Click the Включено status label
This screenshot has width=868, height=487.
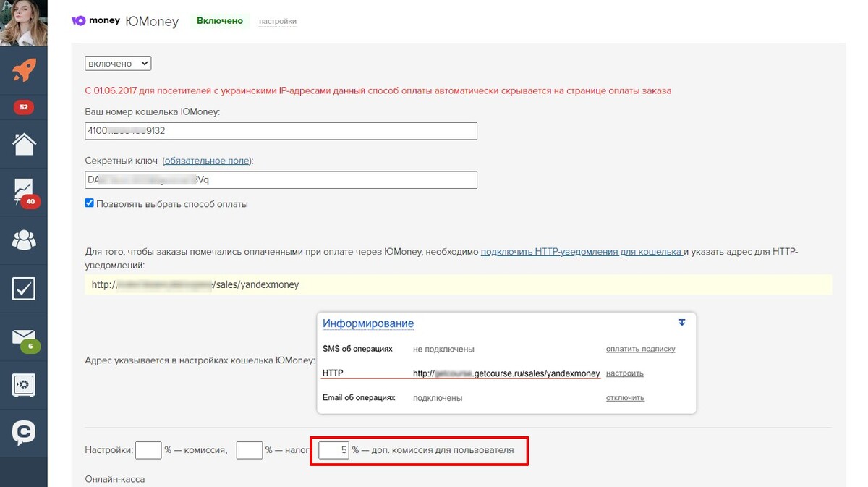[x=220, y=21]
